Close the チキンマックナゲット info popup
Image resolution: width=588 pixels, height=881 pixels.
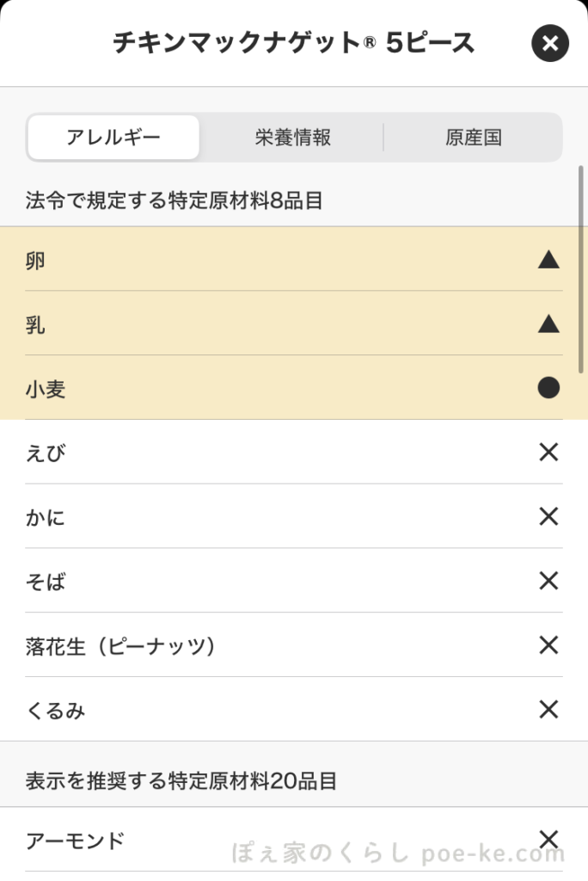click(550, 44)
